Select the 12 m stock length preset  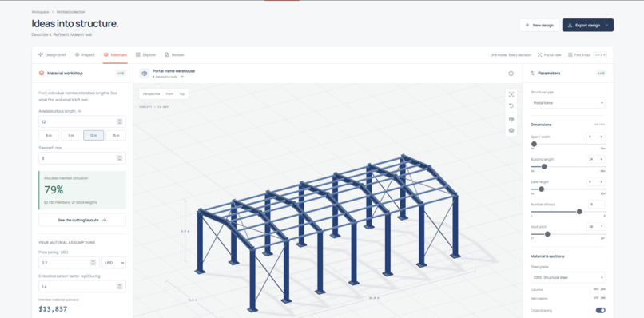point(93,136)
